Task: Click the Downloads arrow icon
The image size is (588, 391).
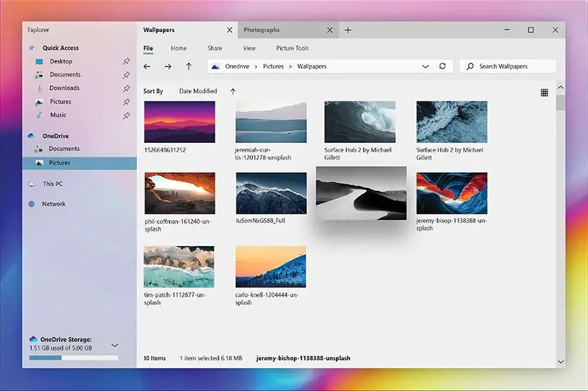Action: [x=39, y=88]
